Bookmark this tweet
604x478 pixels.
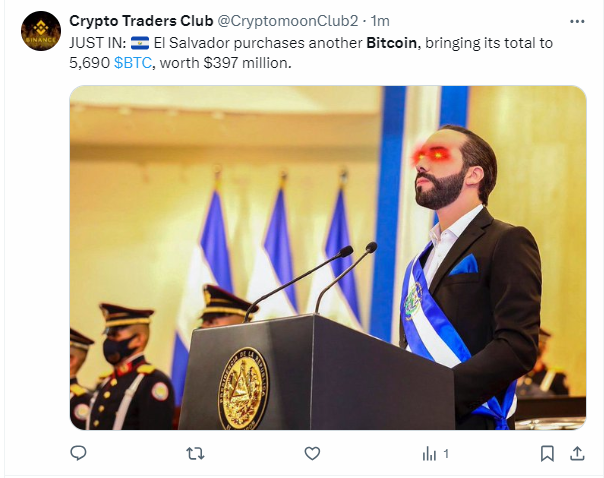coord(547,453)
